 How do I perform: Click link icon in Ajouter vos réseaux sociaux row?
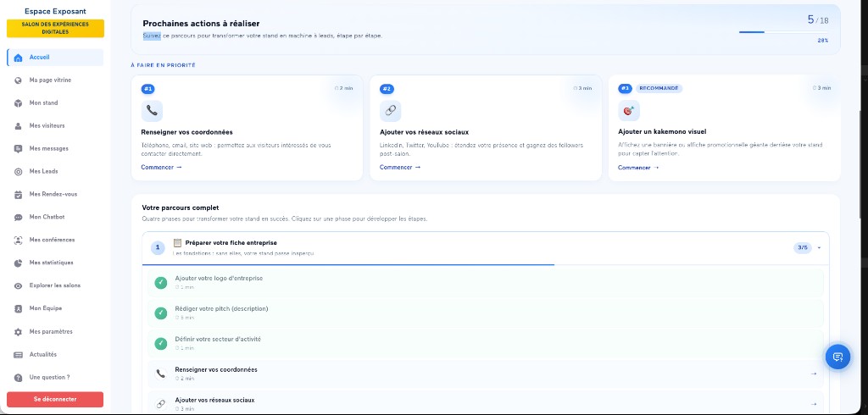point(160,404)
